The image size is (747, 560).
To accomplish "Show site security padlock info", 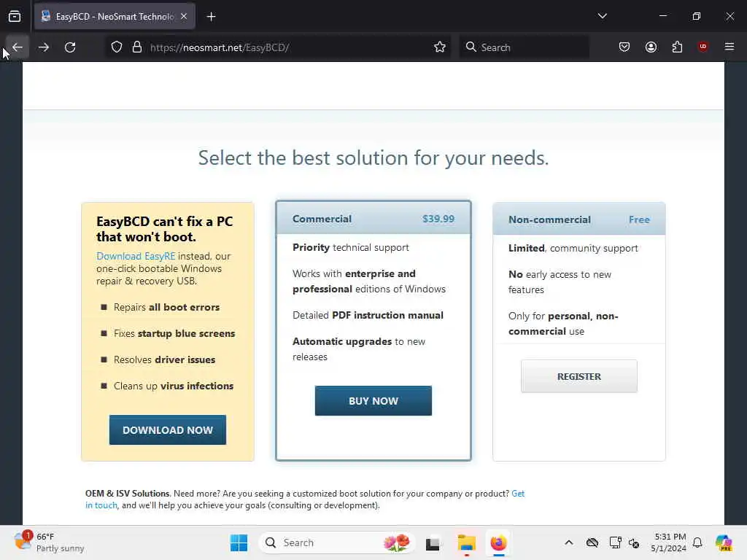I will pos(137,47).
